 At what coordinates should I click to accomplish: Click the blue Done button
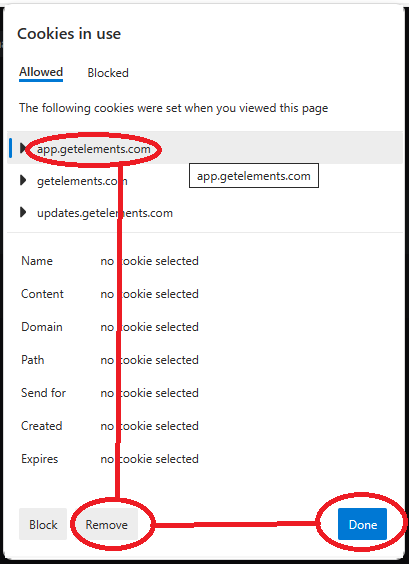[362, 524]
